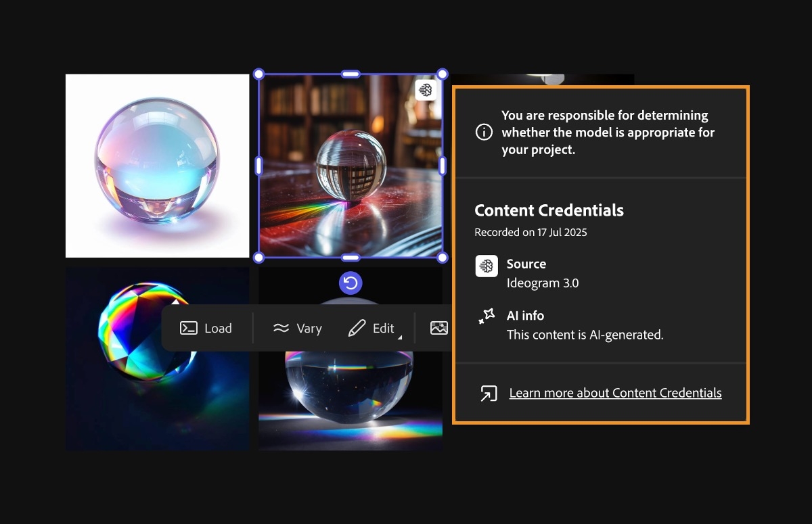
Task: Click the left edge middle selection handle
Action: click(x=258, y=166)
